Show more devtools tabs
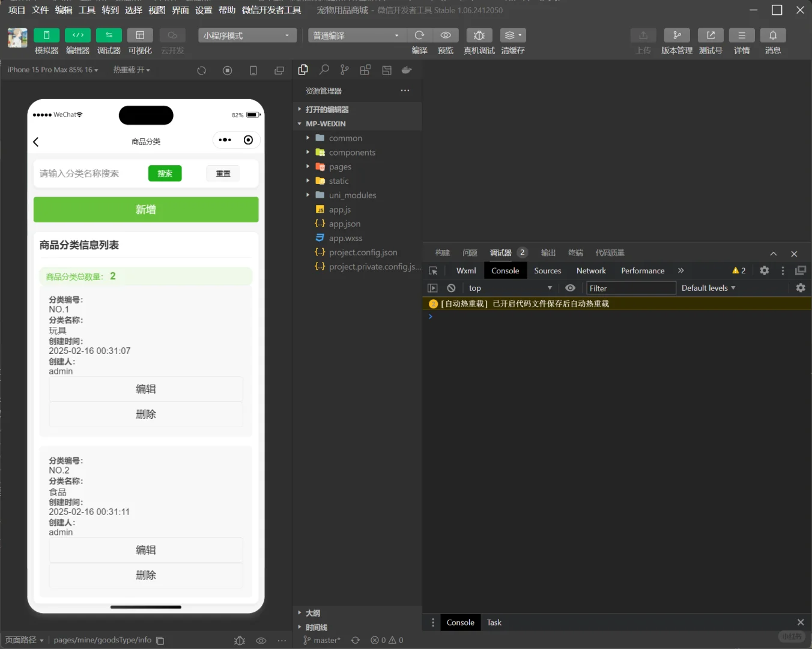812x649 pixels. 681,271
